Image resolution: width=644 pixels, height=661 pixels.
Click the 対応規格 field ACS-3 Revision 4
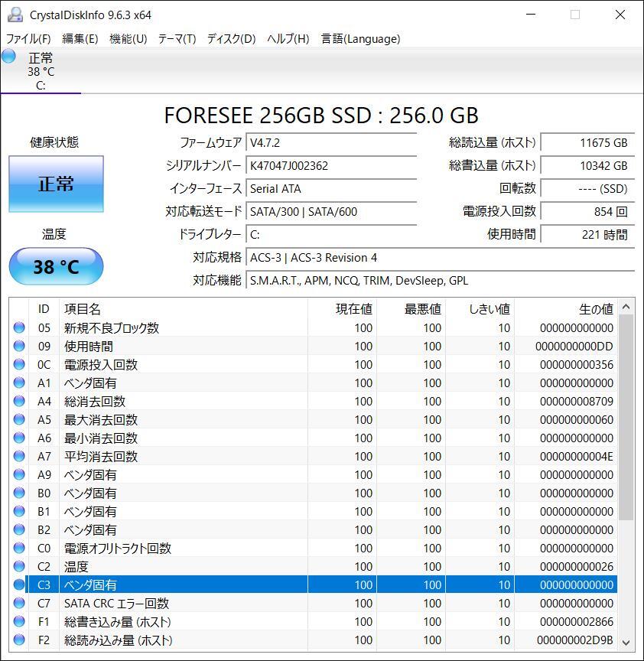[440, 257]
